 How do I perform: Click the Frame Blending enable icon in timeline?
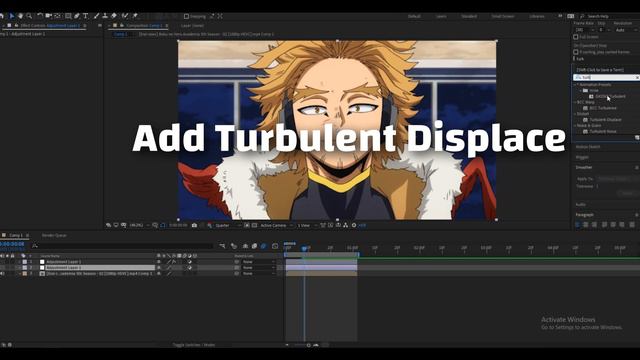pos(254,246)
